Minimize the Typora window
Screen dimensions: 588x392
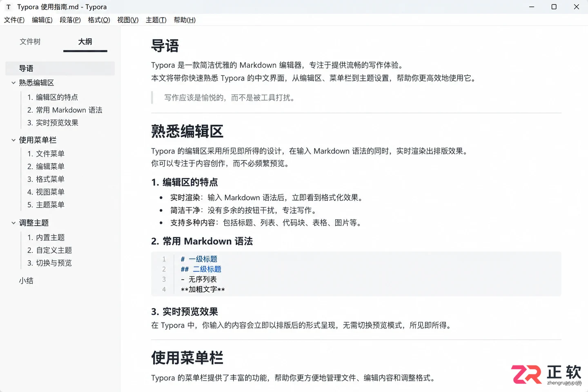click(x=532, y=7)
